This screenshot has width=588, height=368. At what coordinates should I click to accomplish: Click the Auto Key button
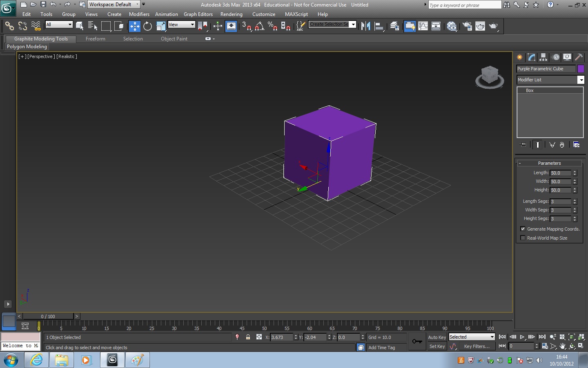(x=437, y=337)
